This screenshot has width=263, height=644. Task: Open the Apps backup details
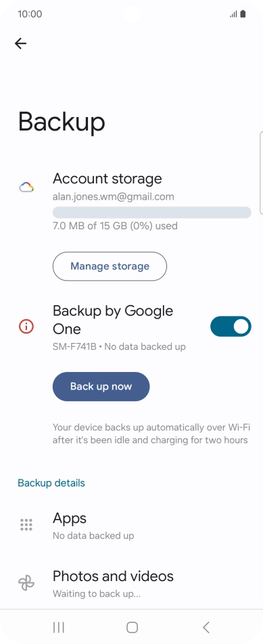pyautogui.click(x=131, y=526)
